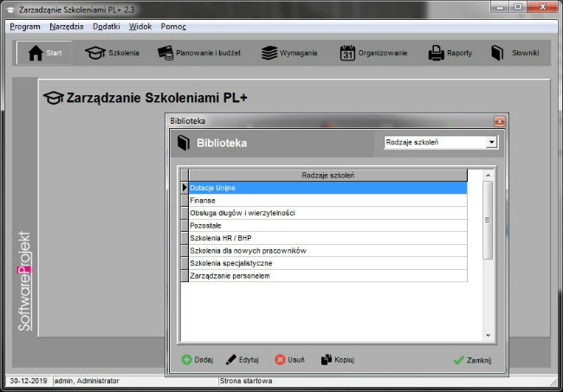Select the Dotacje Unijne row

click(x=327, y=188)
